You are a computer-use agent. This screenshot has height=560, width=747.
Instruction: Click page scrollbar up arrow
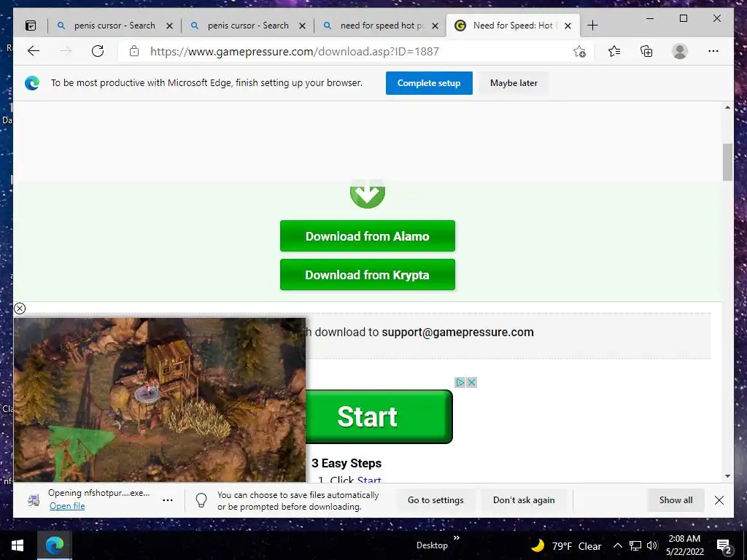(727, 108)
